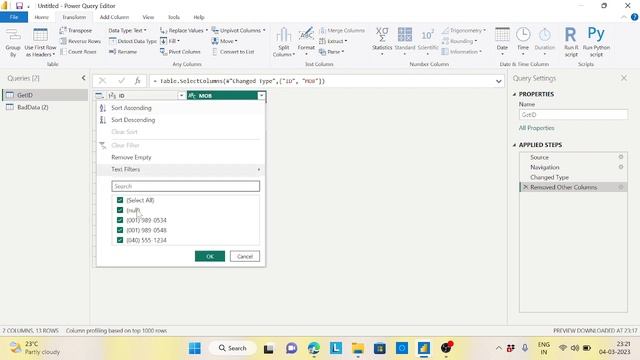The height and width of the screenshot is (360, 640).
Task: Click the save icon in title bar
Action: 19,6
